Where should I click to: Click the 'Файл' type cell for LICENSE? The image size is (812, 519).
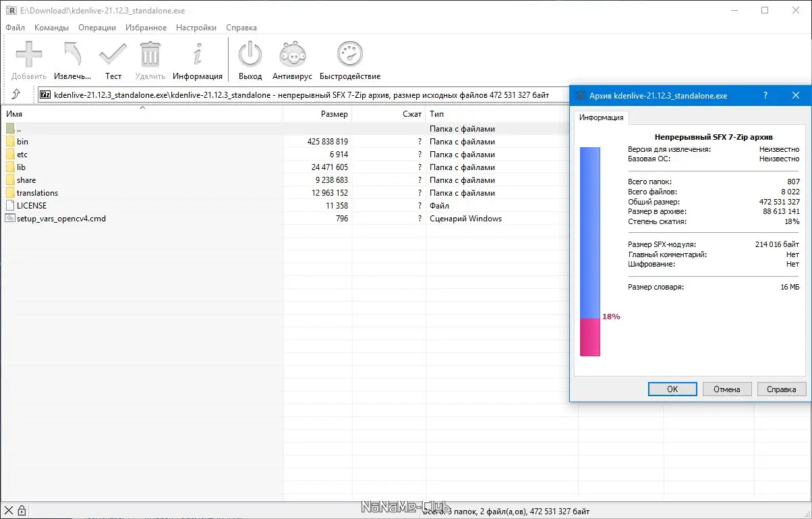[440, 206]
